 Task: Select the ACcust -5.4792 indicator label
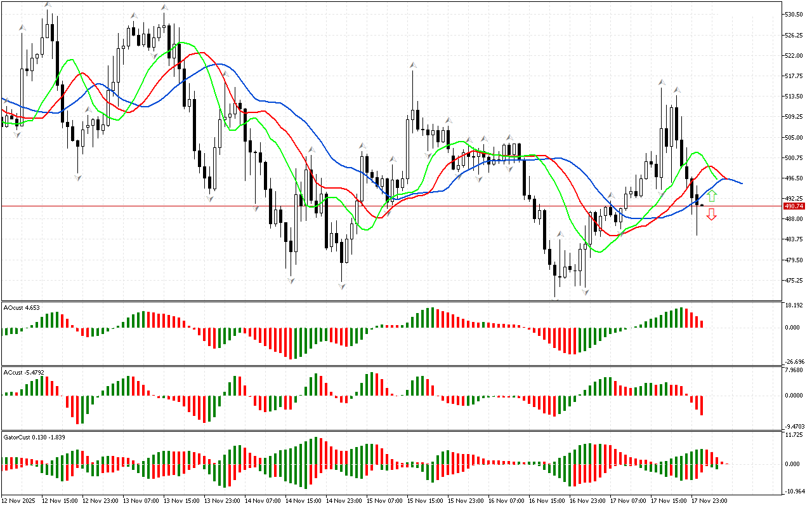point(24,371)
